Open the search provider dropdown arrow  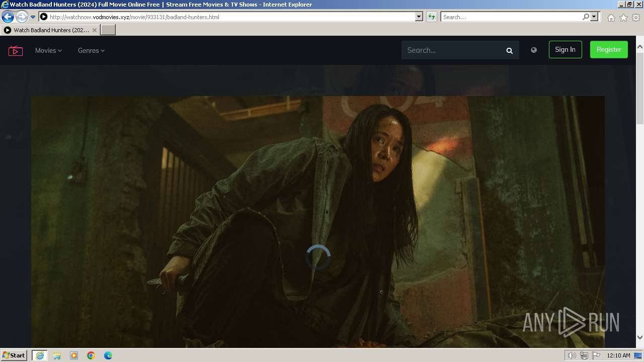tap(594, 17)
